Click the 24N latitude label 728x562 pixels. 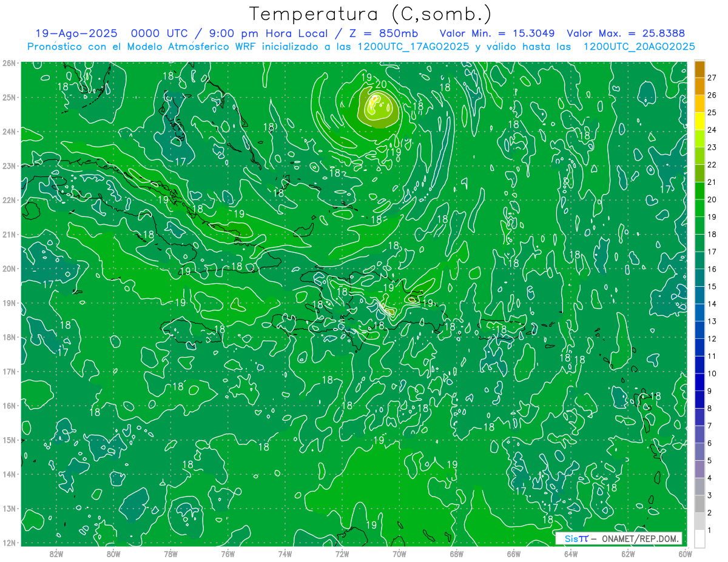9,132
